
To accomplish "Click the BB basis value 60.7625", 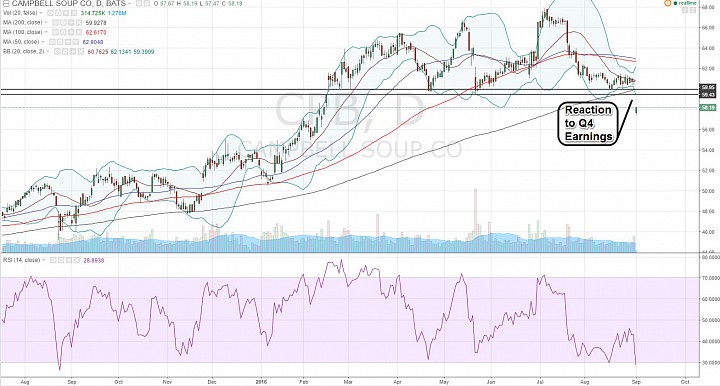I will pyautogui.click(x=98, y=51).
